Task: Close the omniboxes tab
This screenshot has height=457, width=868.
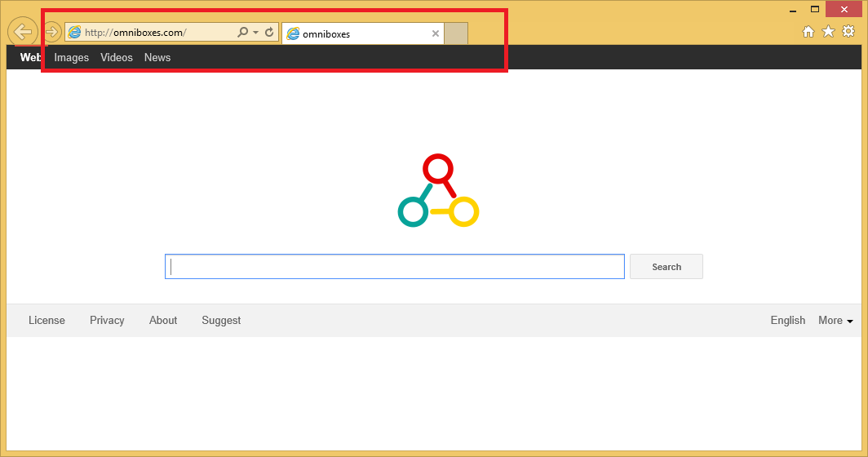Action: tap(436, 33)
